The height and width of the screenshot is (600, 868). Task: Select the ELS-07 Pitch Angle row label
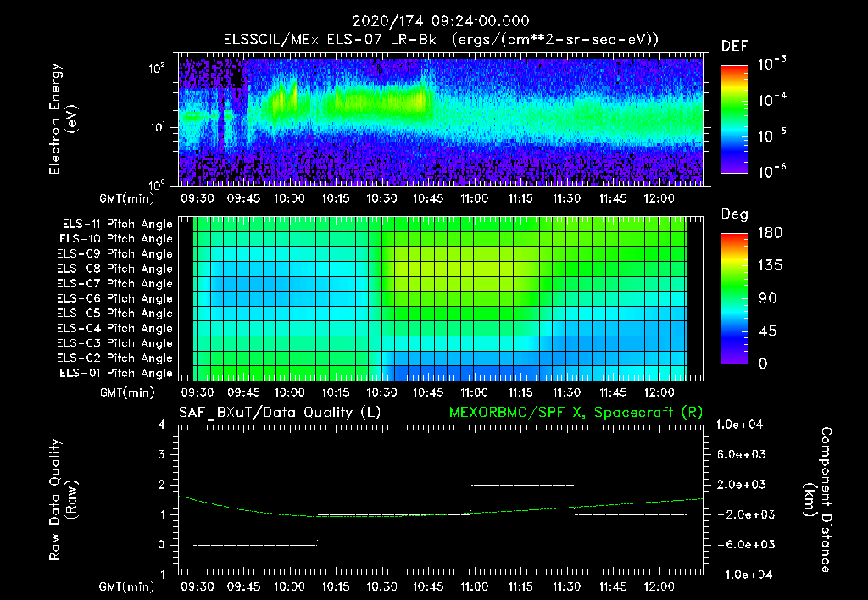[115, 283]
